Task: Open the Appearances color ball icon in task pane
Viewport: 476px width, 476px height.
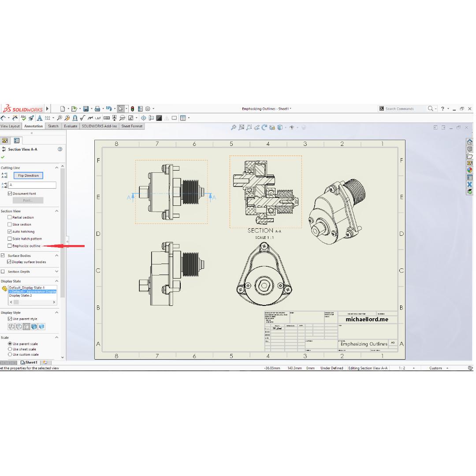Action: [470, 170]
